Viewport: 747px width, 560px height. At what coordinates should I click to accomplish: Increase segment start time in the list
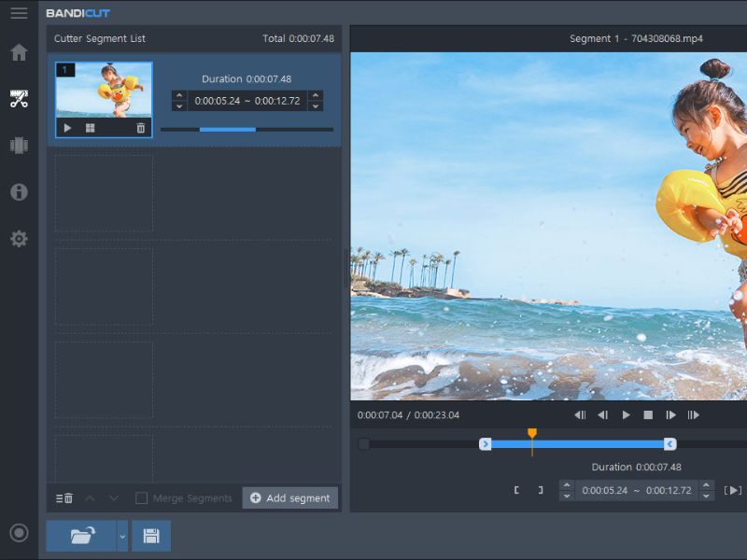179,95
